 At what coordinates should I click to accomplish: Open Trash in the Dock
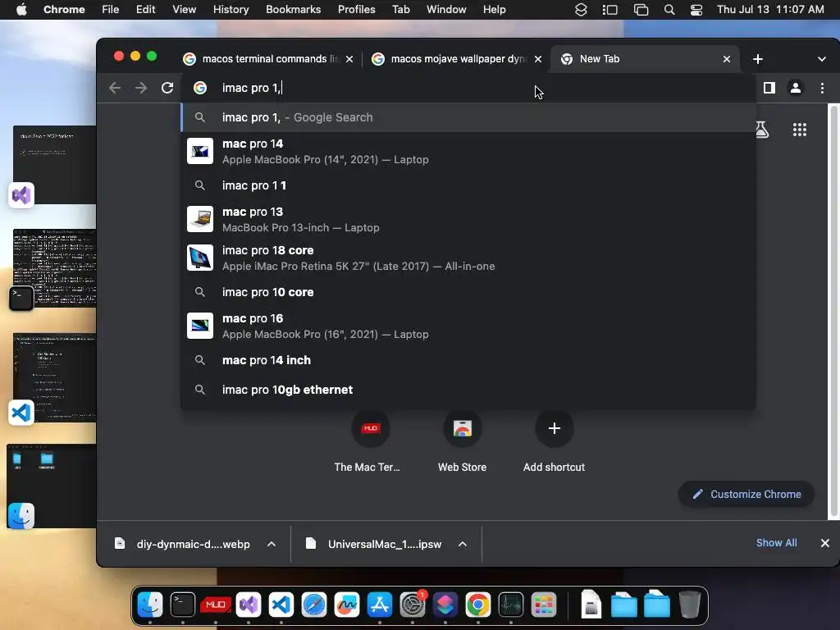pyautogui.click(x=689, y=605)
